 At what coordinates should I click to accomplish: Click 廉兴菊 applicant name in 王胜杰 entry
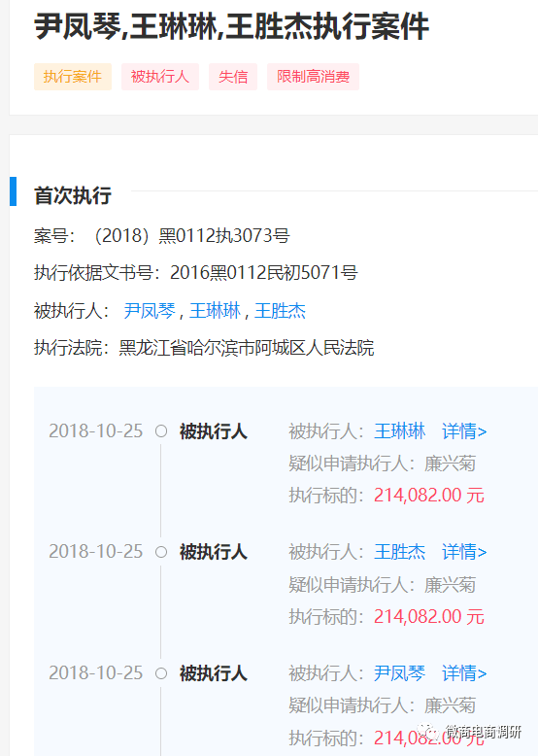[450, 585]
